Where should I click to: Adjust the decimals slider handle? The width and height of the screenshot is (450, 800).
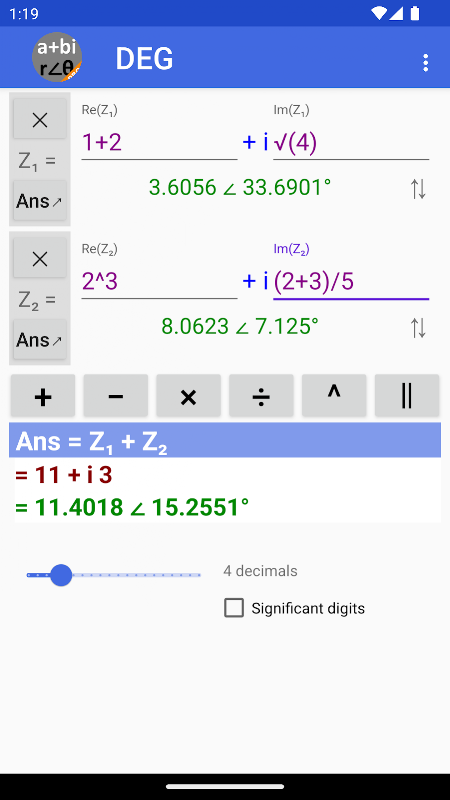61,575
